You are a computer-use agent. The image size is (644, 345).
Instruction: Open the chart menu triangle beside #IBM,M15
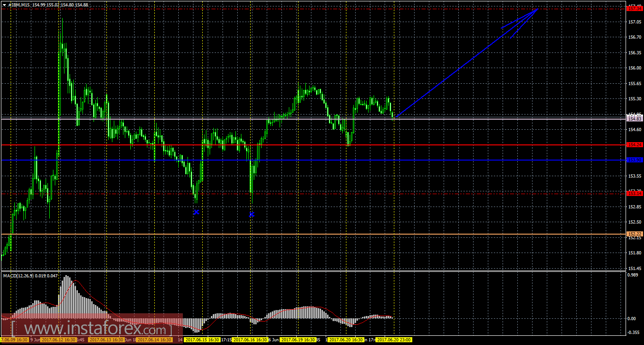(4, 5)
